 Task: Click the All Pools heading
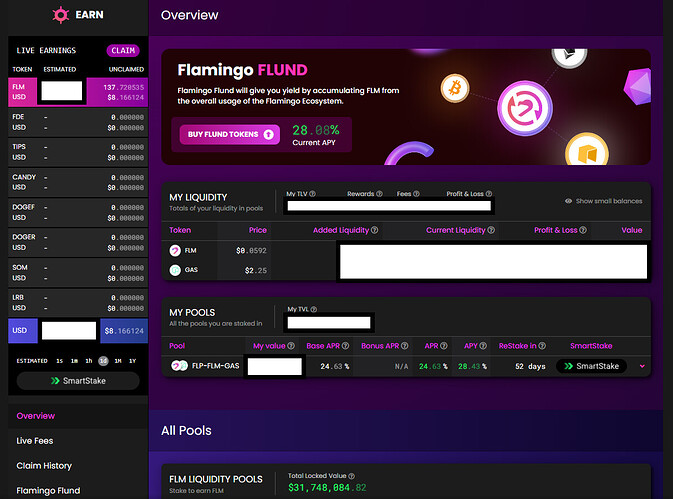pos(186,430)
